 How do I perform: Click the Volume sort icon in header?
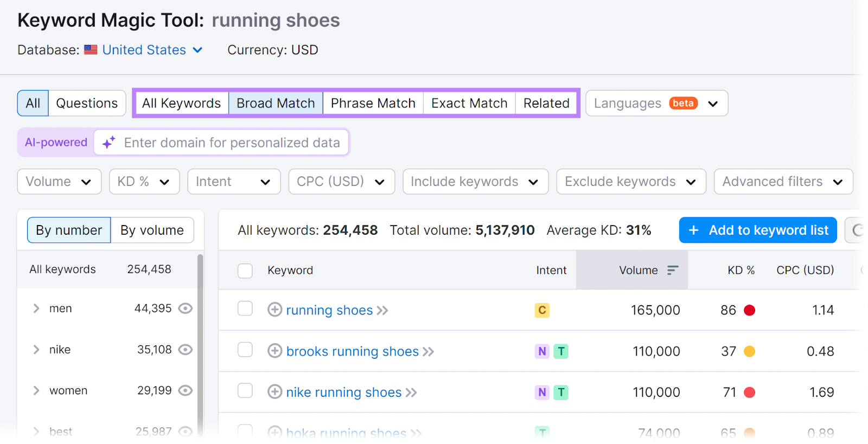point(673,270)
